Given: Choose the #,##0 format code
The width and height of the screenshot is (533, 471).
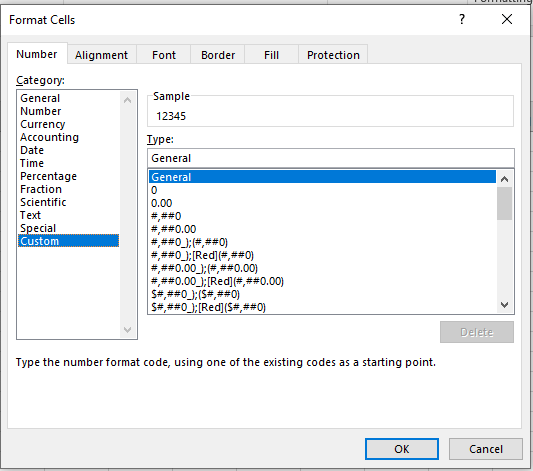Looking at the screenshot, I should click(x=322, y=216).
